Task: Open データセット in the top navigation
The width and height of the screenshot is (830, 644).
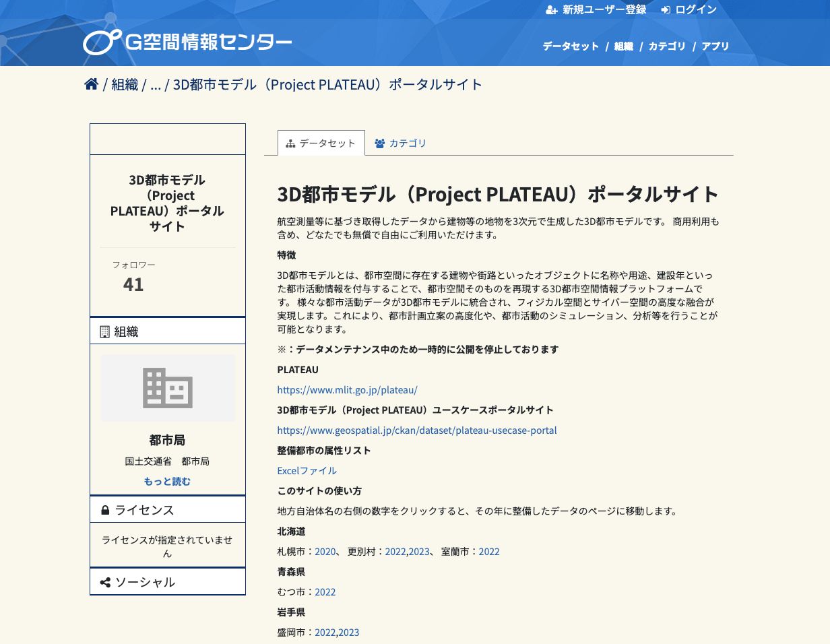Action: tap(571, 46)
